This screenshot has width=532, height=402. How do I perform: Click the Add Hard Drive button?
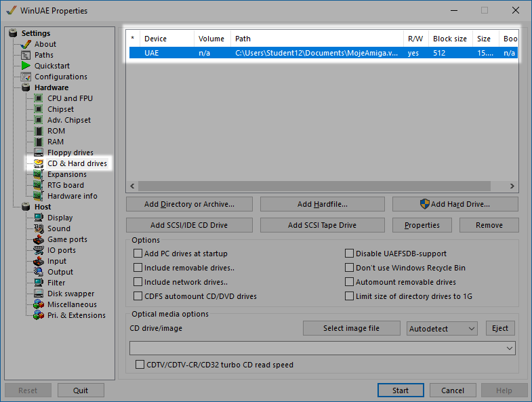[455, 205]
